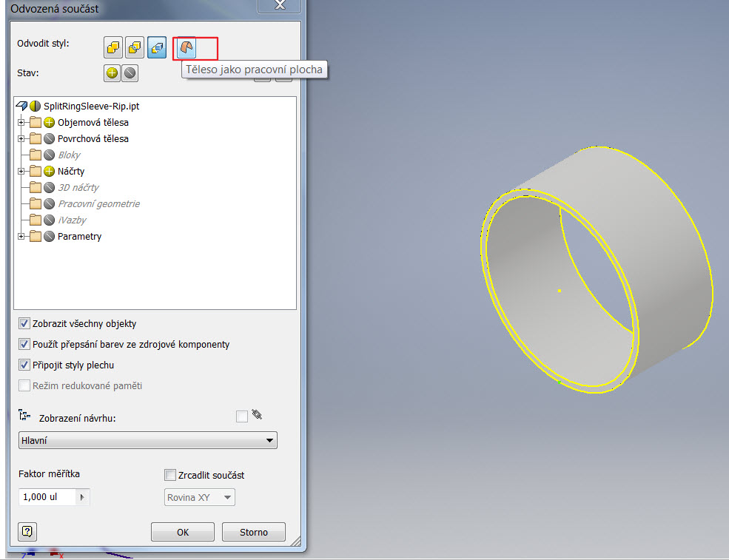This screenshot has height=560, width=729.
Task: Select the first derive style icon
Action: click(113, 47)
